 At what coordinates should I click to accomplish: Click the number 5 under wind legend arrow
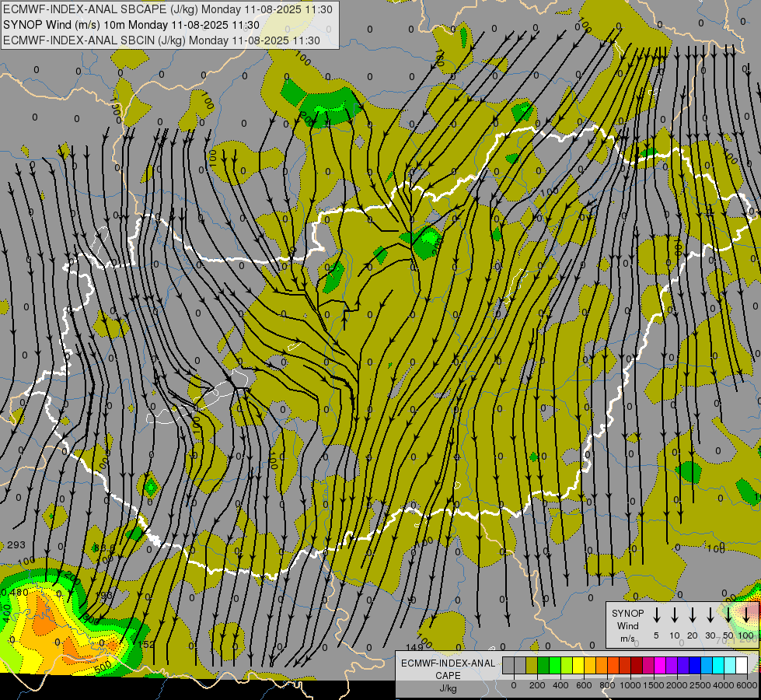[656, 635]
